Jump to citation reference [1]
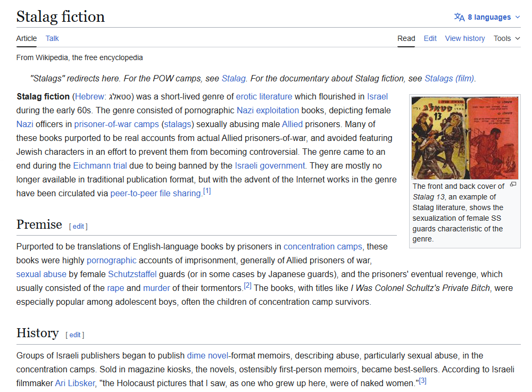532x392 pixels. (x=207, y=191)
